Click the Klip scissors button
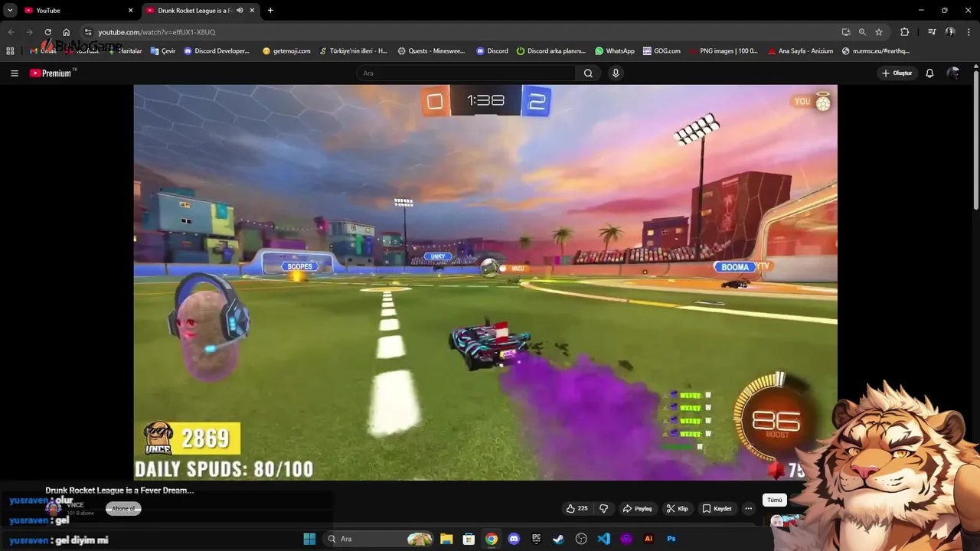 [677, 509]
